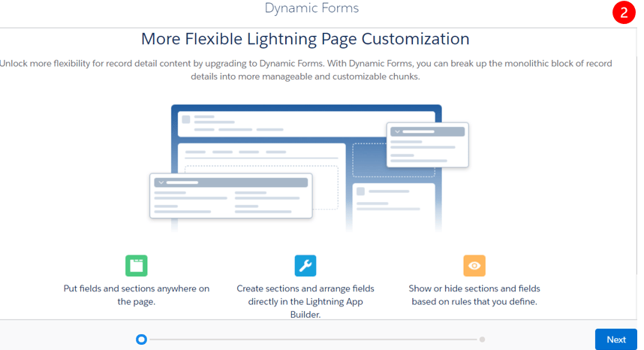Click the green page layout icon
The image size is (644, 350).
coord(137,266)
